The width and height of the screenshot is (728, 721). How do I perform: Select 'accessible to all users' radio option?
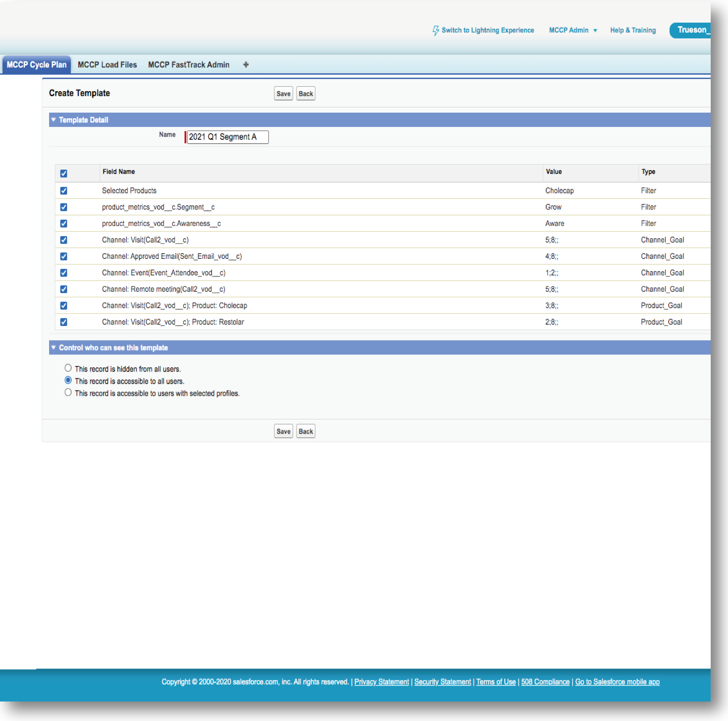68,380
